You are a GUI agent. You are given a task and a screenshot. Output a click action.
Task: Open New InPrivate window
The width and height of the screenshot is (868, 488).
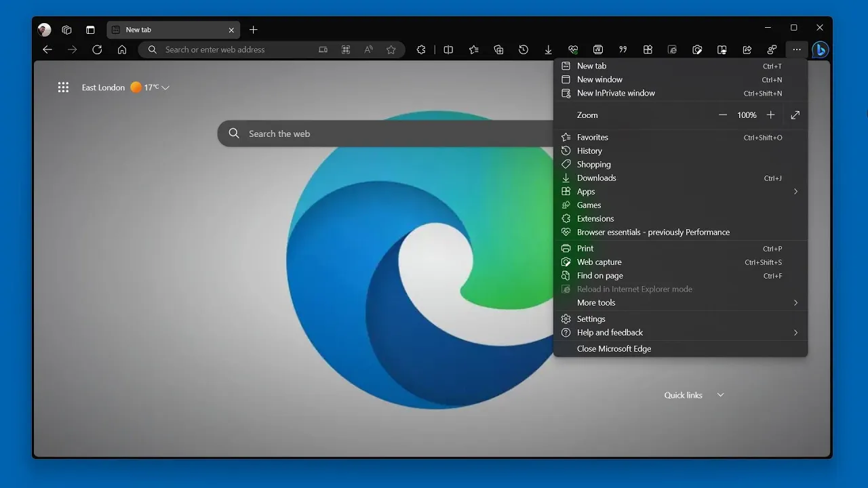click(680, 93)
